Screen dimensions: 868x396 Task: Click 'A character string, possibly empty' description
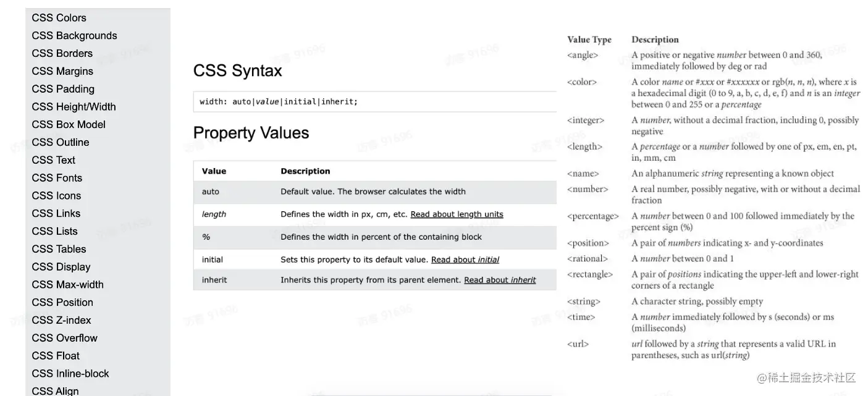pos(697,301)
